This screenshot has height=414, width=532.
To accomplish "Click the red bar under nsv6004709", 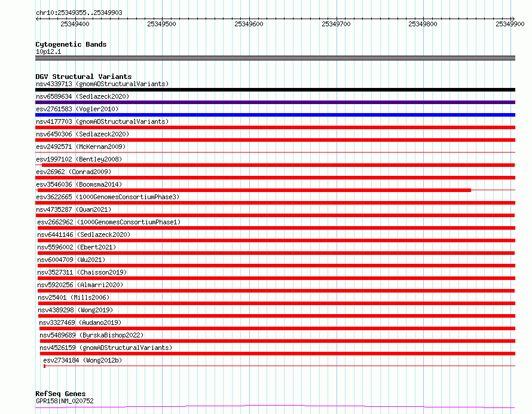I will [x=276, y=266].
